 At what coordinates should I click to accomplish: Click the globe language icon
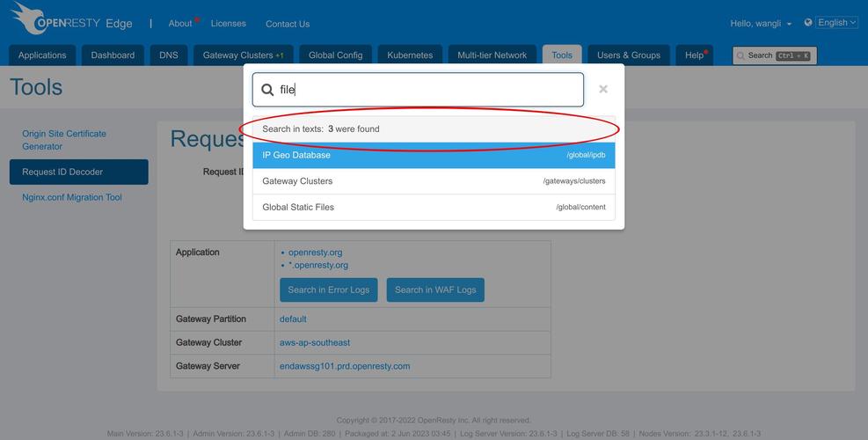(808, 23)
